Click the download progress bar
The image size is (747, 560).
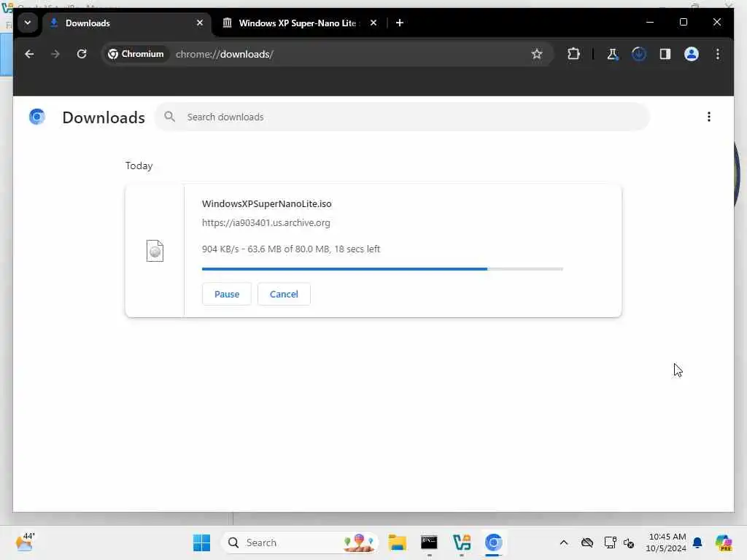coord(382,269)
